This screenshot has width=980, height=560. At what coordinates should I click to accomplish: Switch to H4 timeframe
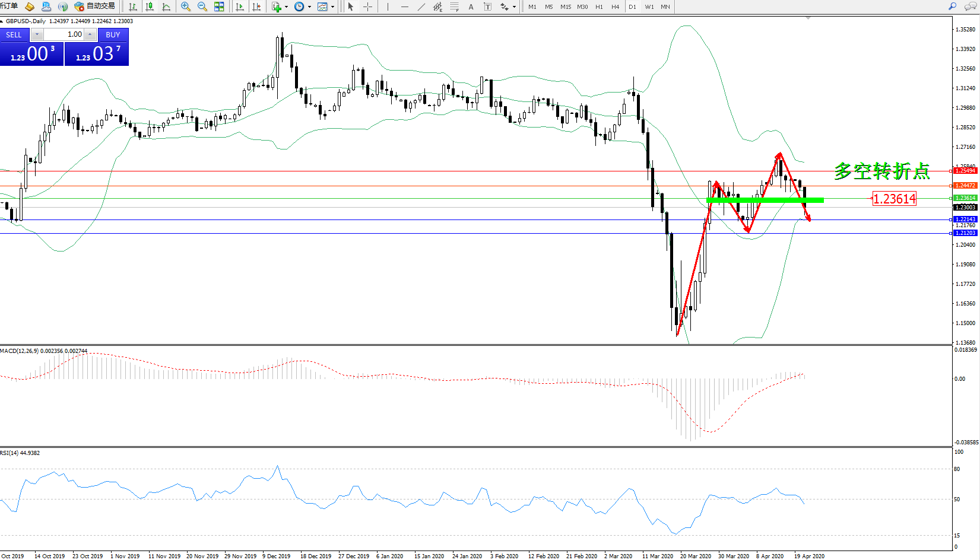coord(615,7)
